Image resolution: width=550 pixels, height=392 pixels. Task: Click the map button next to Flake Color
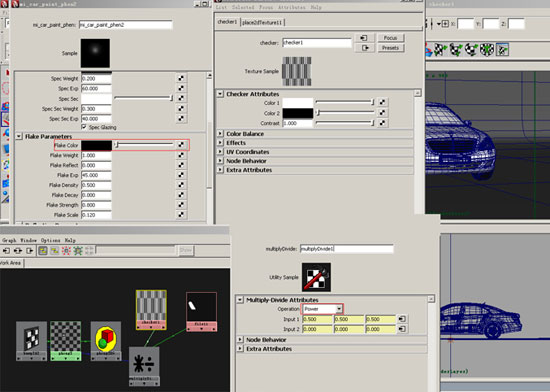tap(181, 144)
